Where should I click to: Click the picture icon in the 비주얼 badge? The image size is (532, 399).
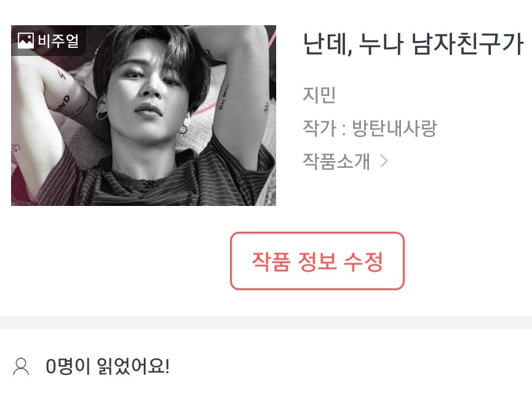[x=25, y=41]
